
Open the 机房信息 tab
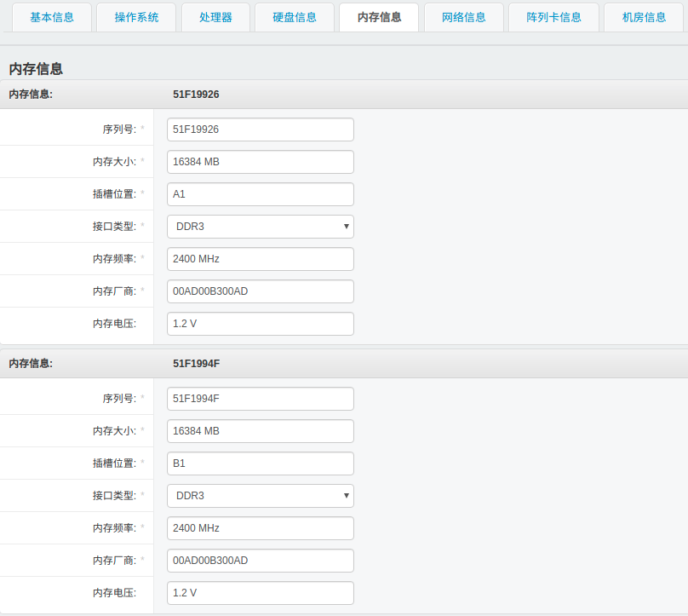click(x=643, y=17)
